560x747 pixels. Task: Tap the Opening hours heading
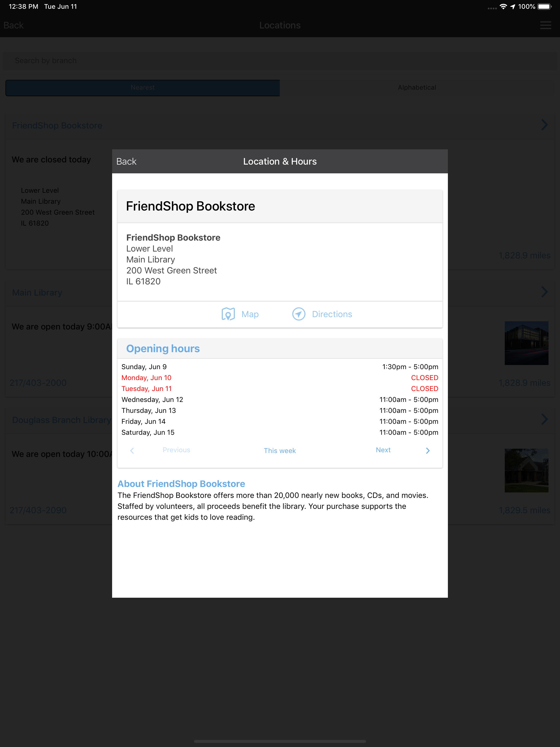(x=163, y=349)
